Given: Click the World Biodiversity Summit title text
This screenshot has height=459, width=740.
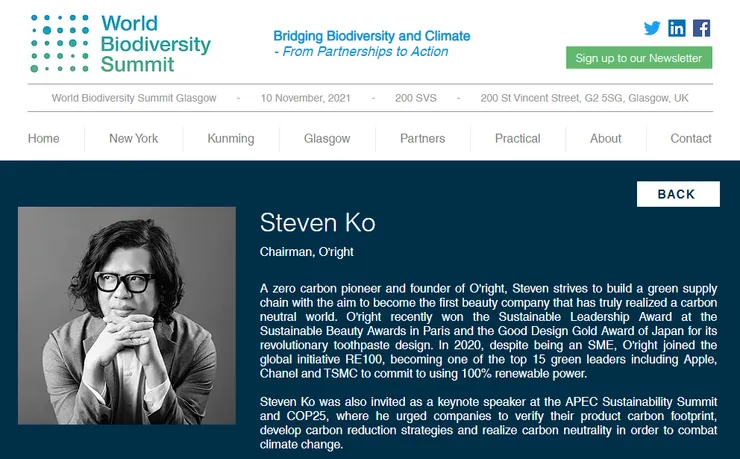Looking at the screenshot, I should (x=156, y=44).
